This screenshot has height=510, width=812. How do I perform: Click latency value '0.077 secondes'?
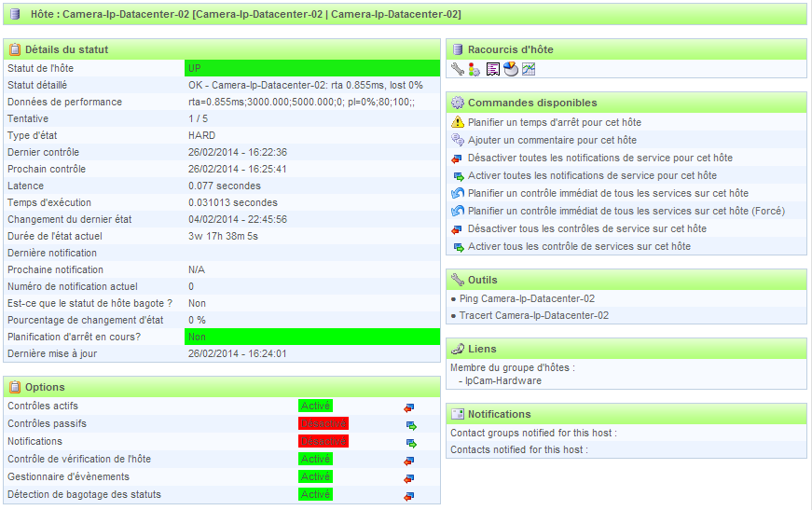(225, 186)
